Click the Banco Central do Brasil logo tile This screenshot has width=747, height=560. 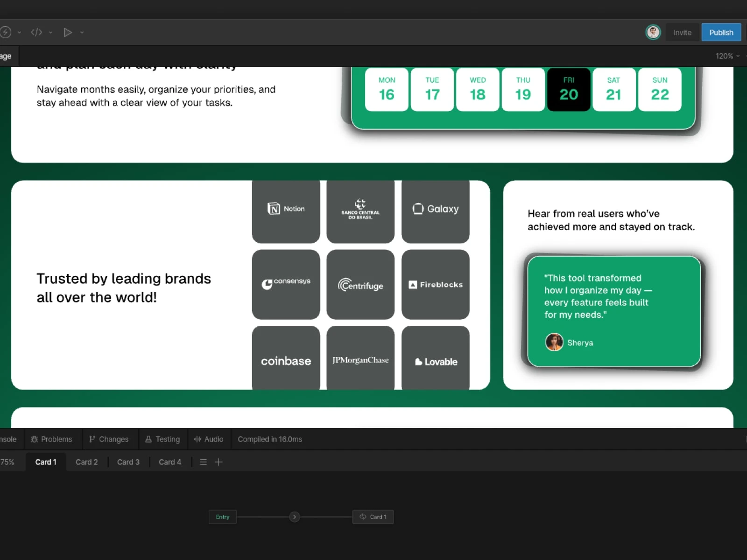pyautogui.click(x=360, y=212)
